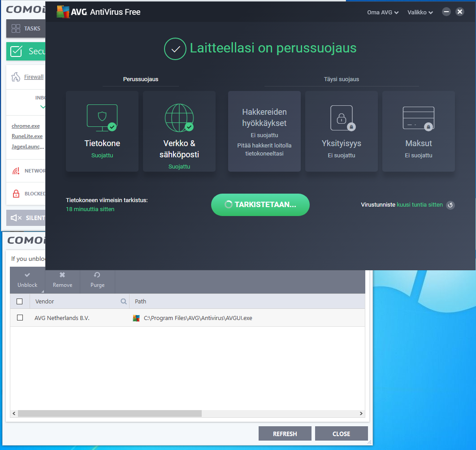The image size is (476, 450).
Task: Expand the Oma AVG dropdown
Action: pos(382,13)
